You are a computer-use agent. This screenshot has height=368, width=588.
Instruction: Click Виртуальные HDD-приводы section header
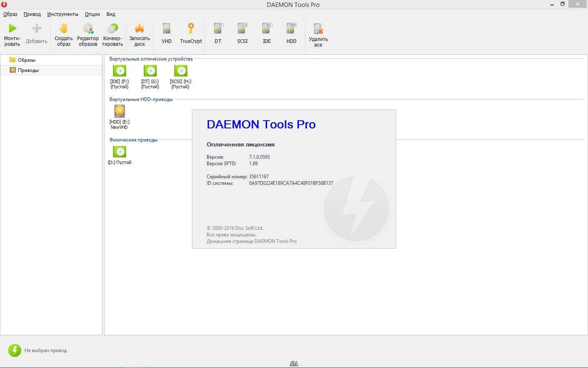(x=141, y=99)
